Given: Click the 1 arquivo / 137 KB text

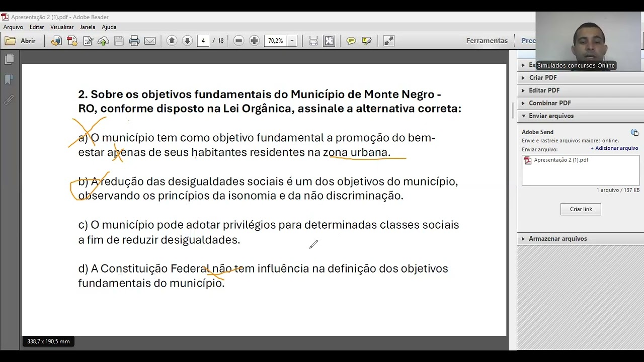Looking at the screenshot, I should click(x=618, y=190).
